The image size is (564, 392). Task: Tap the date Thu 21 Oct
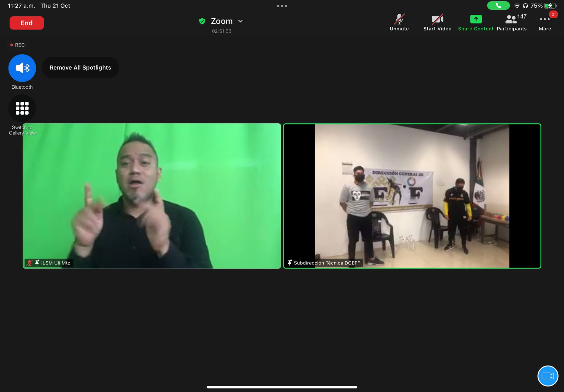pos(55,6)
